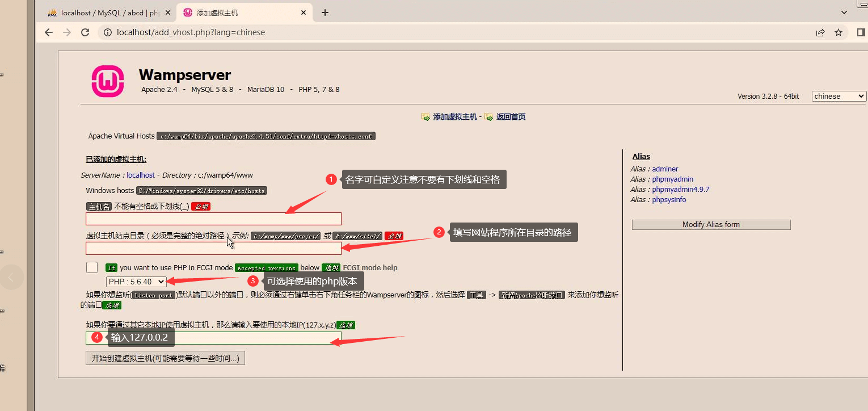Click the httpd-vhosts.conf path label
This screenshot has width=868, height=411.
(x=266, y=136)
